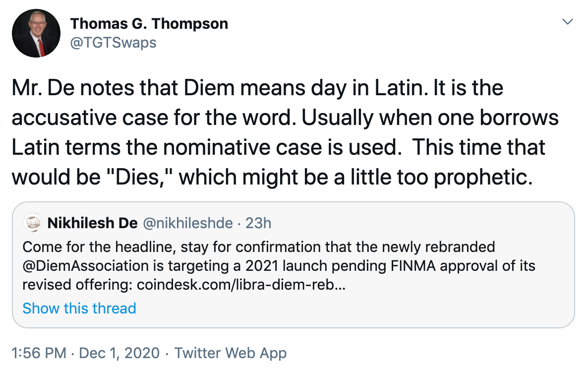588x373 pixels.
Task: Open the tweet options chevron menu
Action: click(568, 22)
